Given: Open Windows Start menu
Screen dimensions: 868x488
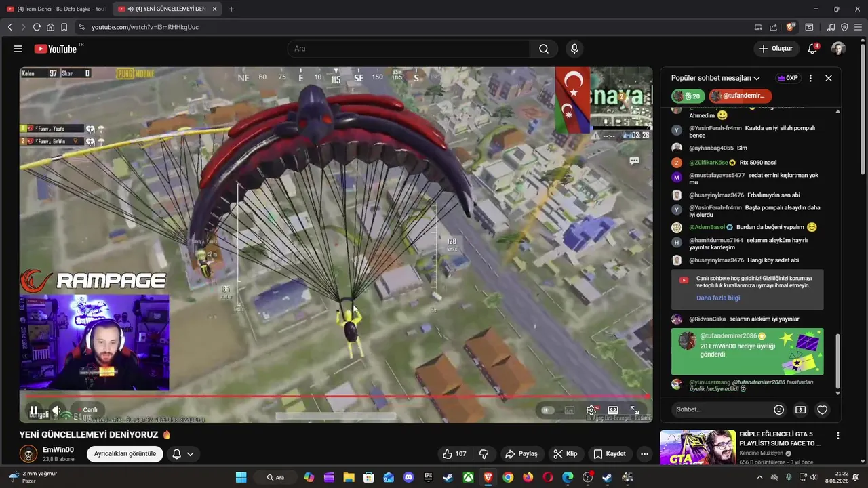Looking at the screenshot, I should tap(241, 477).
